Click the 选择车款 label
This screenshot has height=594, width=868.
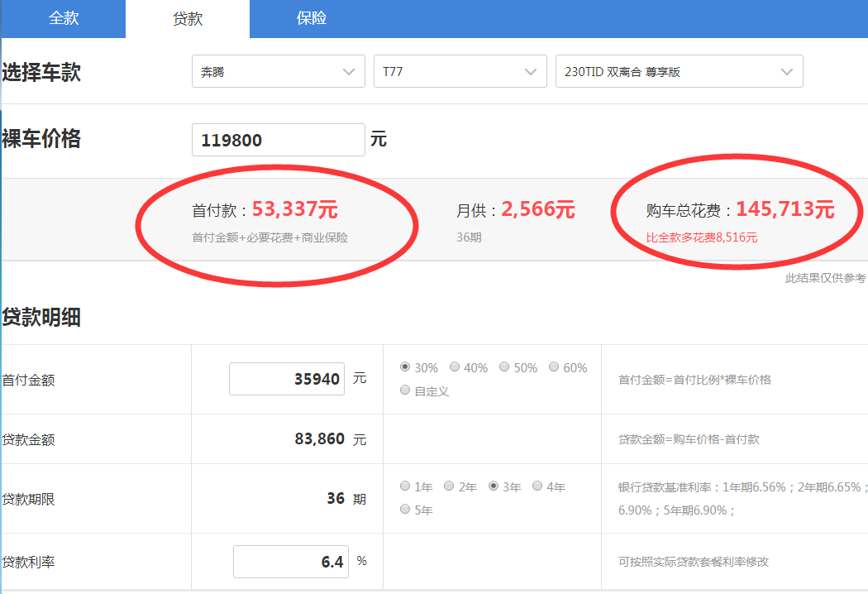pyautogui.click(x=41, y=73)
